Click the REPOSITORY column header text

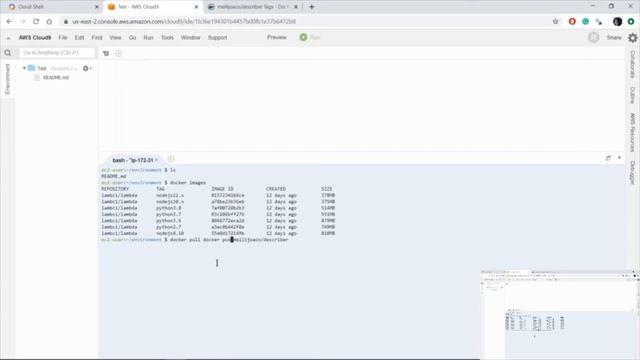click(115, 189)
